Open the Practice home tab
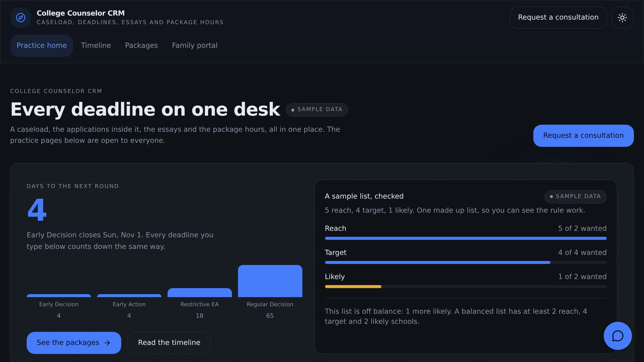Viewport: 644px width, 362px height. pos(42,46)
